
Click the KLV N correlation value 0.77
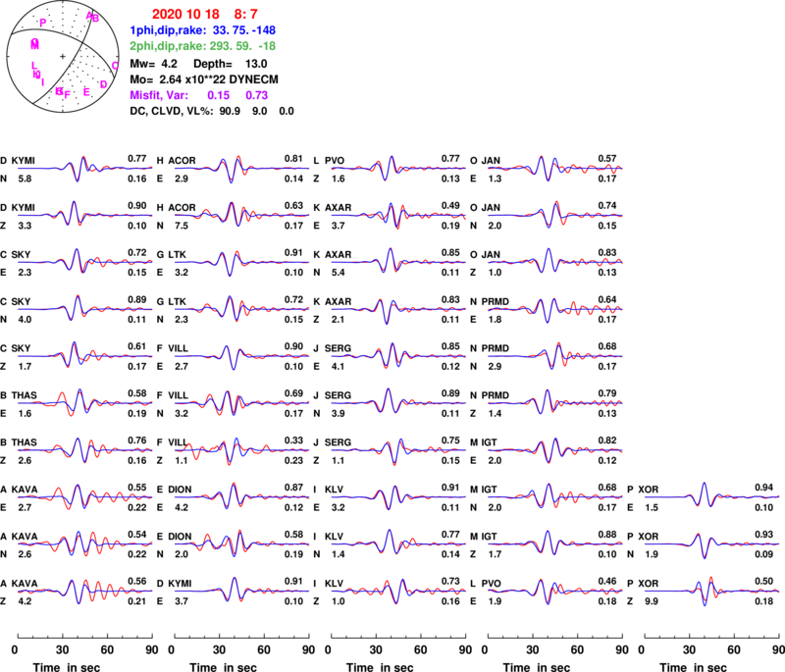click(450, 535)
